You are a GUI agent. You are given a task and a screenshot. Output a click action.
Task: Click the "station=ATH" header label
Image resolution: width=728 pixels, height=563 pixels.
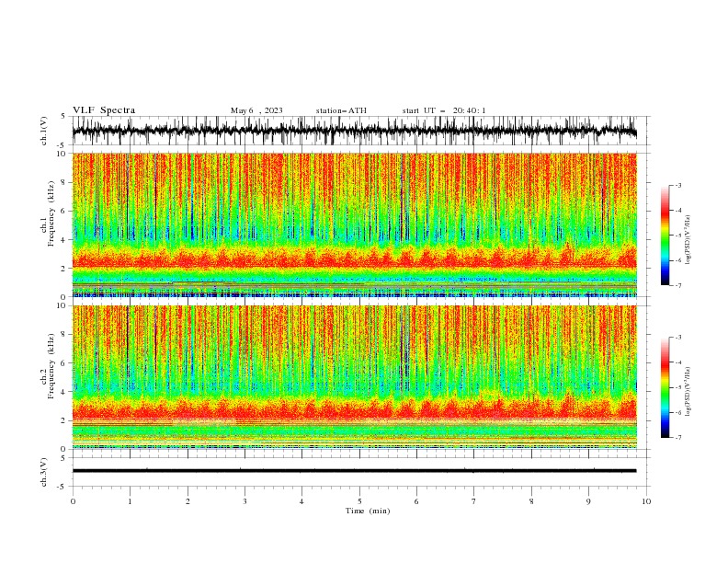coord(341,110)
